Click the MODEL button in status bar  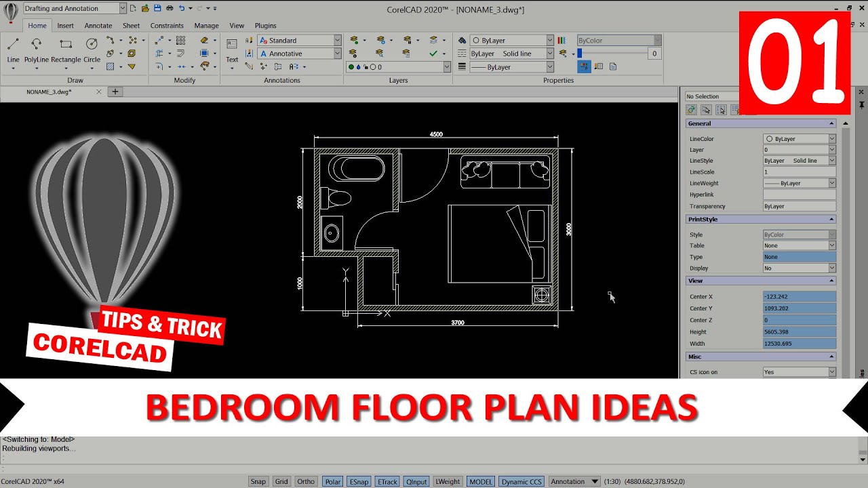pyautogui.click(x=481, y=481)
